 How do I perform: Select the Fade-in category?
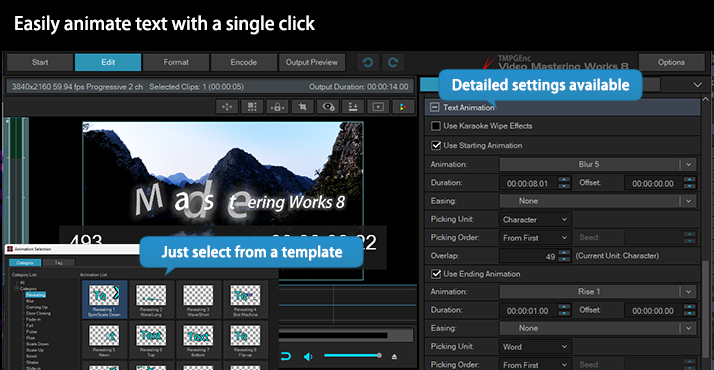pyautogui.click(x=33, y=319)
